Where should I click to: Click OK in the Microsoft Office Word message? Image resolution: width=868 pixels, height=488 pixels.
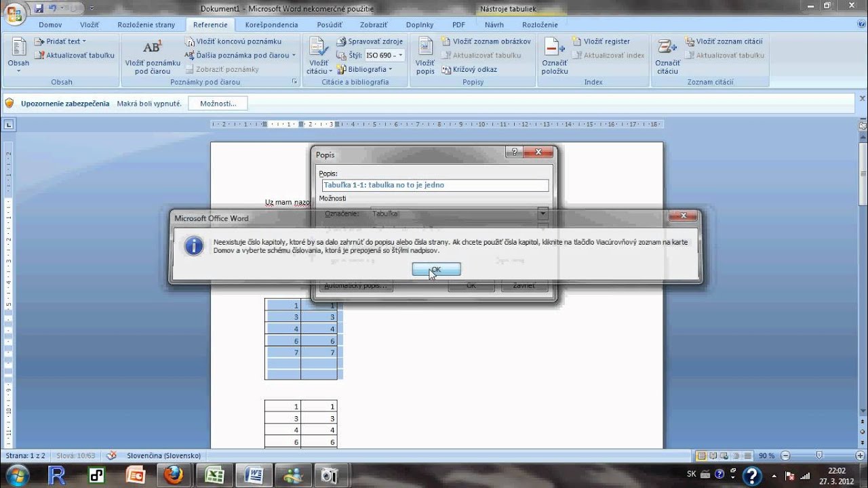436,270
